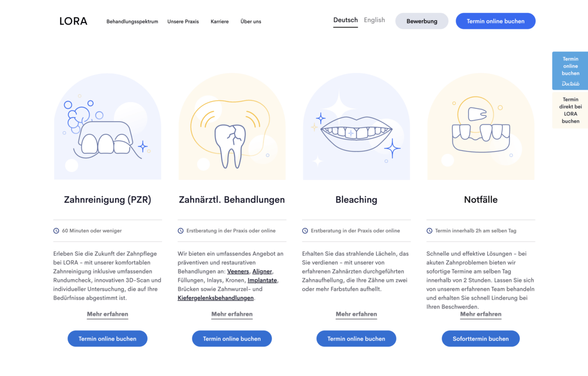
Task: Open the cracked tooth treatment illustration
Action: (x=232, y=127)
